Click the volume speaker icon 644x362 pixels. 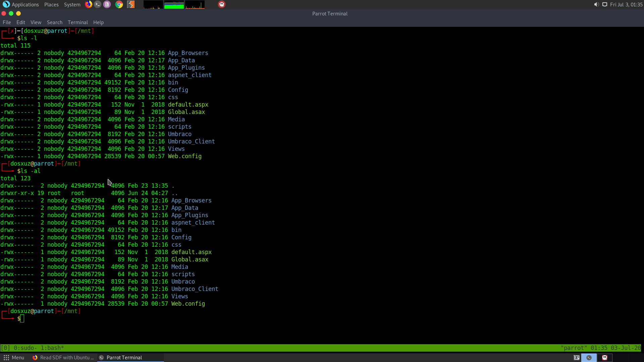coord(596,4)
